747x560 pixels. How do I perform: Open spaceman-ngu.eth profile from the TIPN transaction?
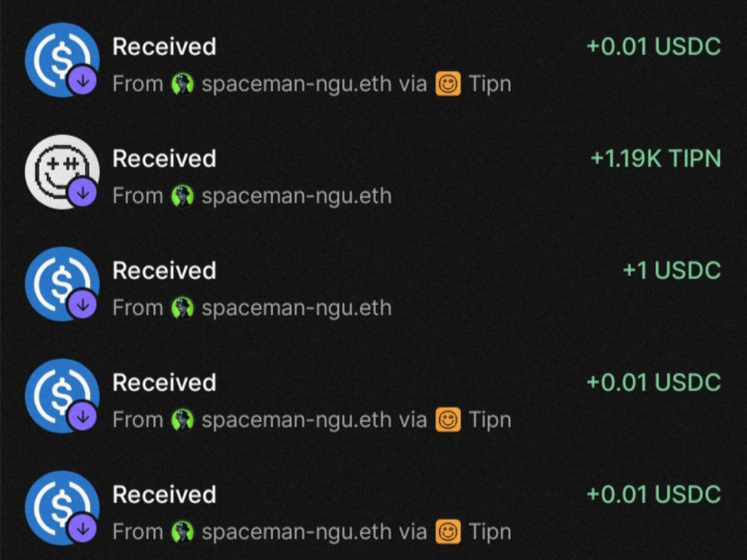pos(297,196)
